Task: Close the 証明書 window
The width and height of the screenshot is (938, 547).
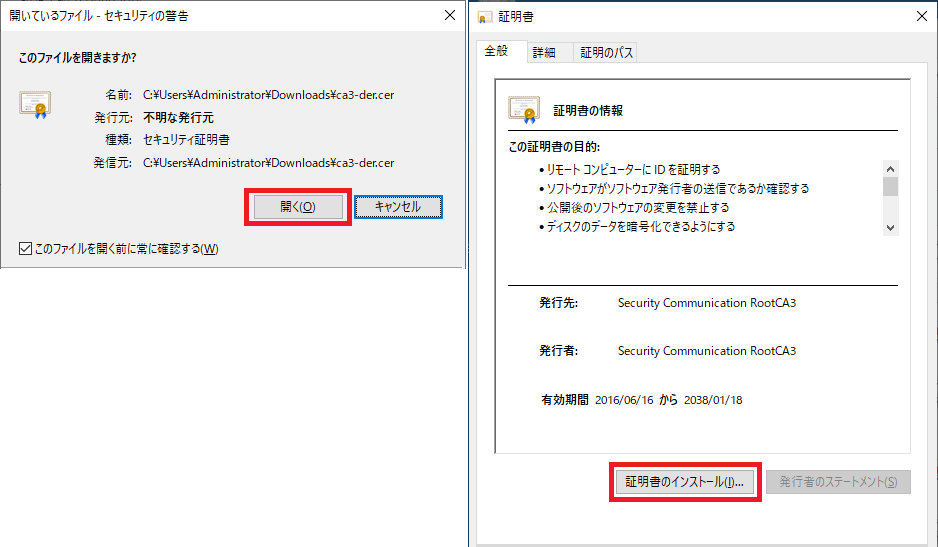Action: pos(920,17)
